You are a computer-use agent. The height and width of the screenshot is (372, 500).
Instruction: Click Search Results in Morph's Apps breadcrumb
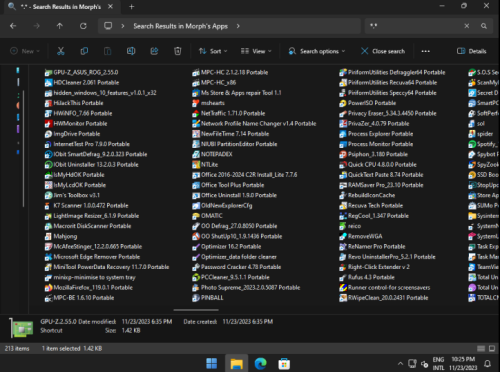[181, 26]
